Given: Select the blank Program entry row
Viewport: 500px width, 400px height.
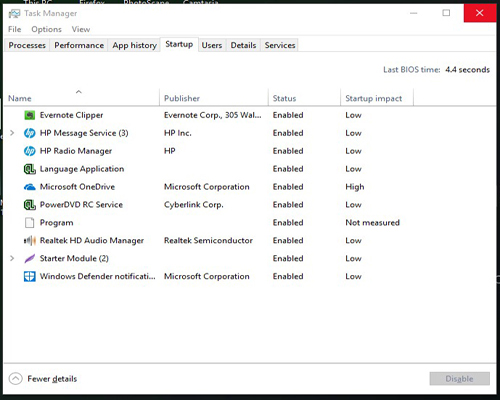Looking at the screenshot, I should pyautogui.click(x=249, y=223).
